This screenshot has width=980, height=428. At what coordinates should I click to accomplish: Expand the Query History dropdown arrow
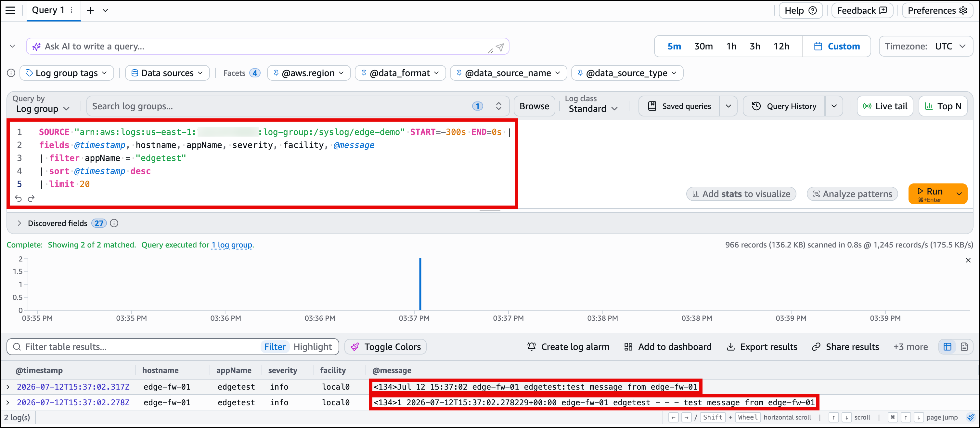(x=834, y=106)
